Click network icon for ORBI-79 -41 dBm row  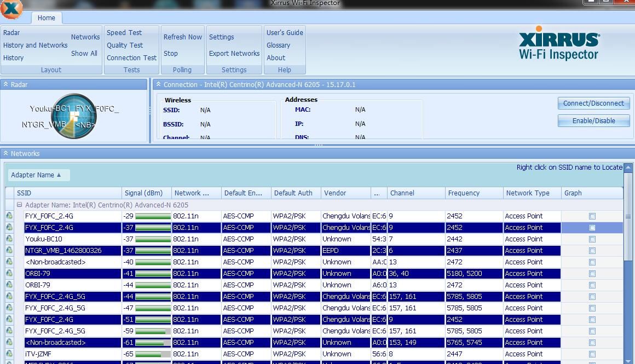9,273
